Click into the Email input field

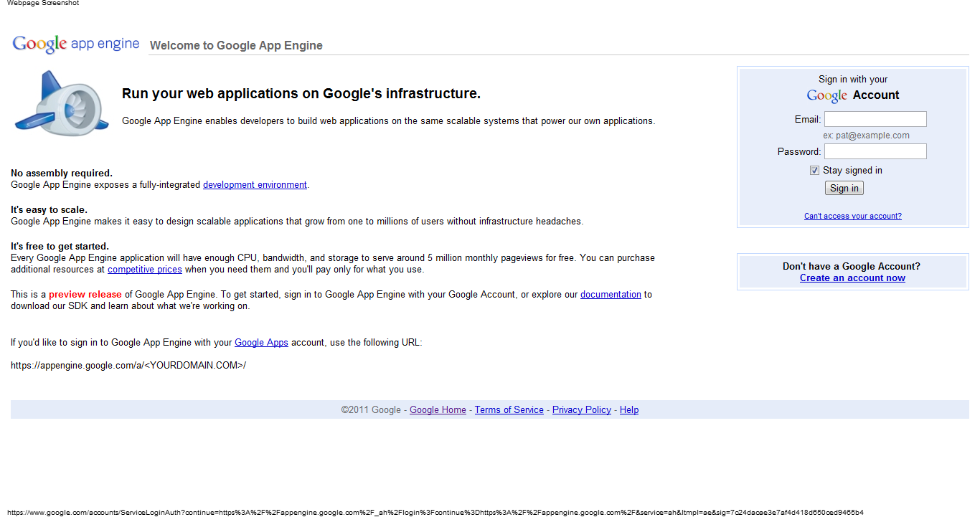(875, 119)
